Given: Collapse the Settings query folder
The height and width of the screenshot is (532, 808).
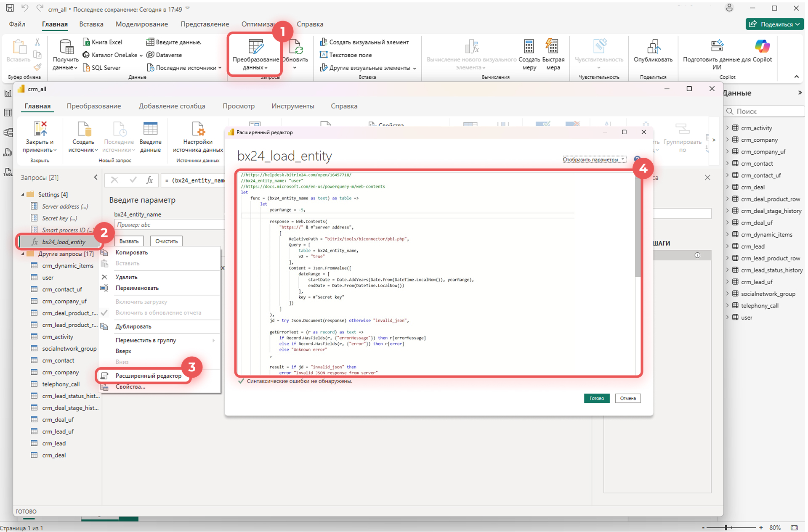Looking at the screenshot, I should click(23, 195).
